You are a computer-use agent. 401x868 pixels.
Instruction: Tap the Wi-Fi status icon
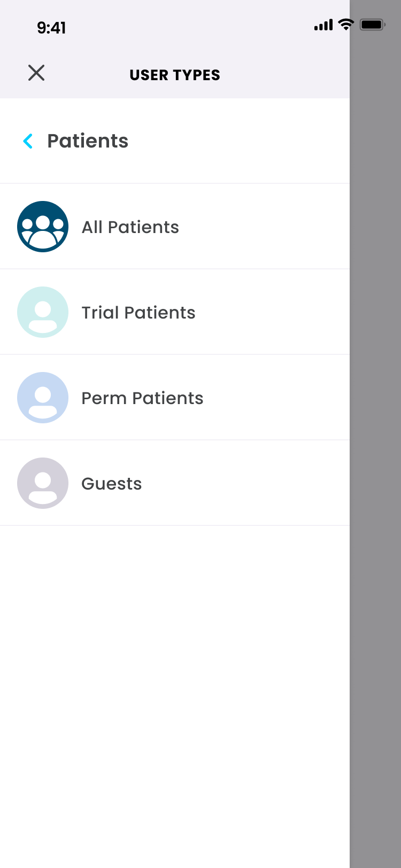pos(346,25)
